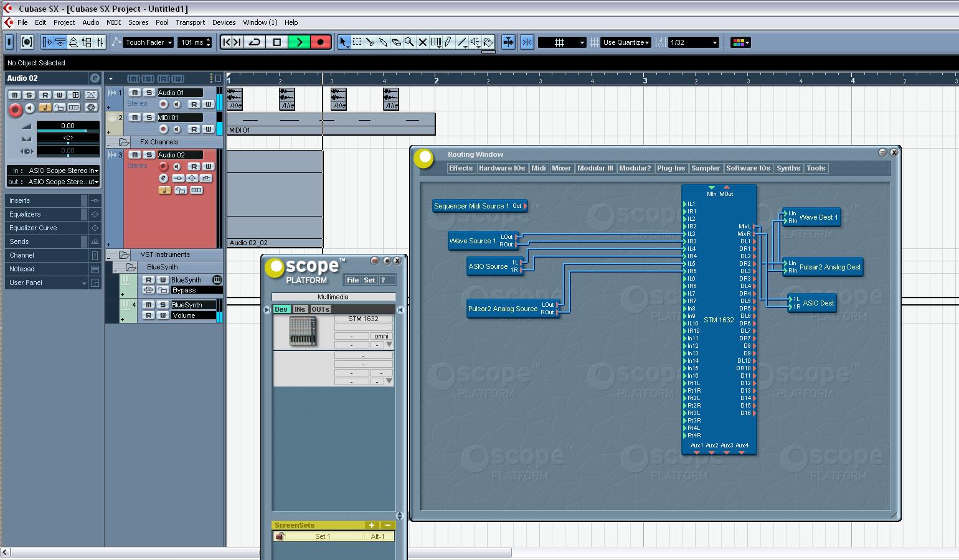Add a ScreenSet with the plus button
The image size is (959, 560).
tap(372, 525)
